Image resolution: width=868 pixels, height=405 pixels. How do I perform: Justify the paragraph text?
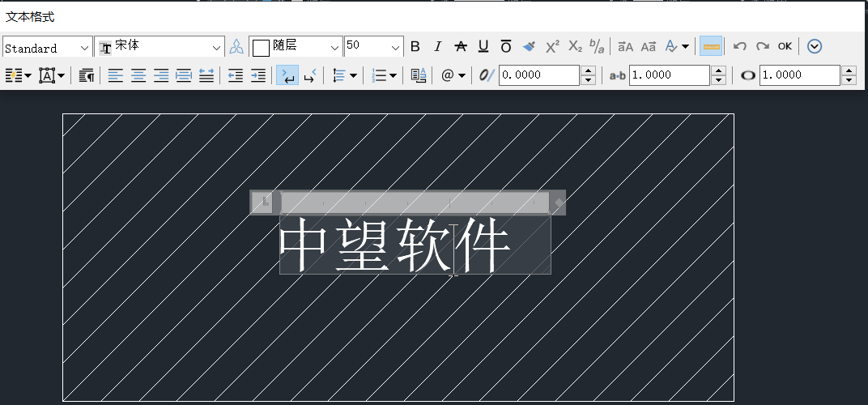pos(184,75)
